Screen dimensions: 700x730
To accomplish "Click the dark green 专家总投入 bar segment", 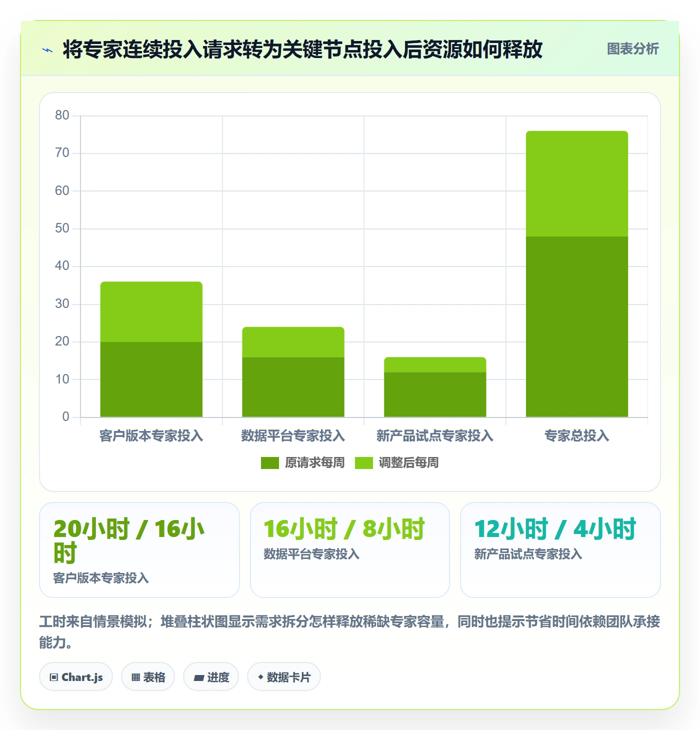I will [x=577, y=327].
